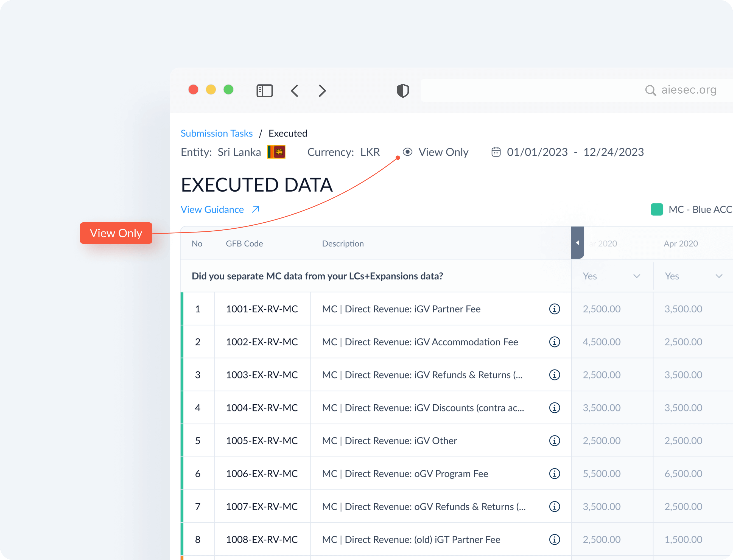Focus the aiesec.org address field
The width and height of the screenshot is (733, 560).
577,90
